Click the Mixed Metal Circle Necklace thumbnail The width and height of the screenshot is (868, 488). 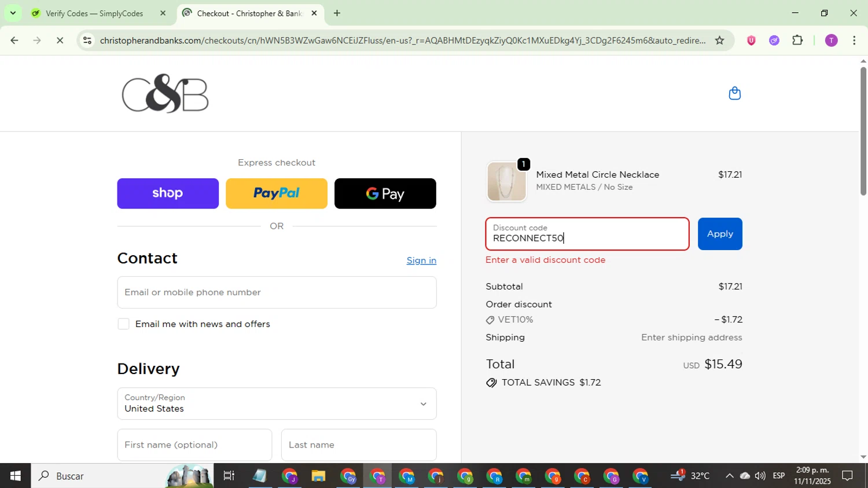tap(506, 181)
